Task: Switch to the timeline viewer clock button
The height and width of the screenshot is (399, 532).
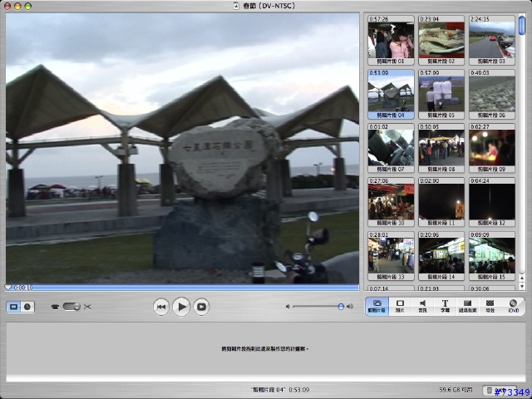Action: pos(27,307)
